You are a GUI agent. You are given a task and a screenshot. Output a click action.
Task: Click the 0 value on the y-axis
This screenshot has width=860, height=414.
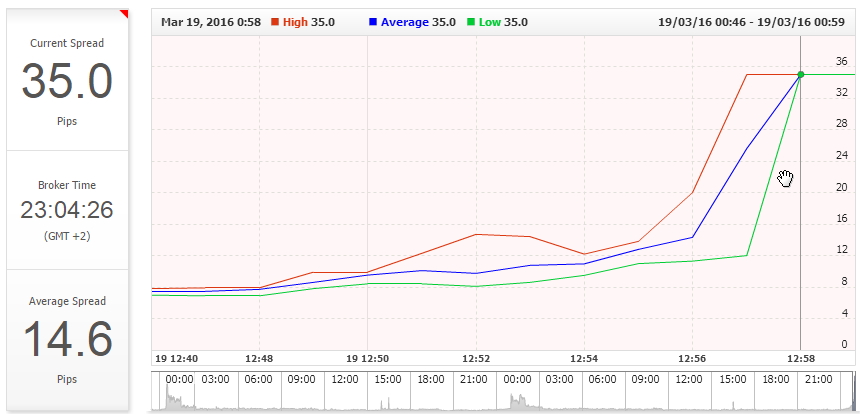(x=845, y=345)
